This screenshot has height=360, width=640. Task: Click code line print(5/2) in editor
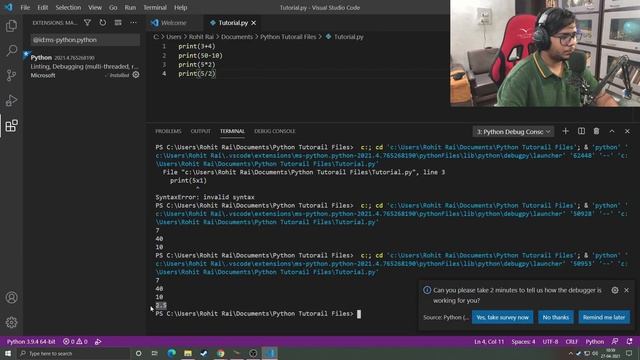pos(196,73)
